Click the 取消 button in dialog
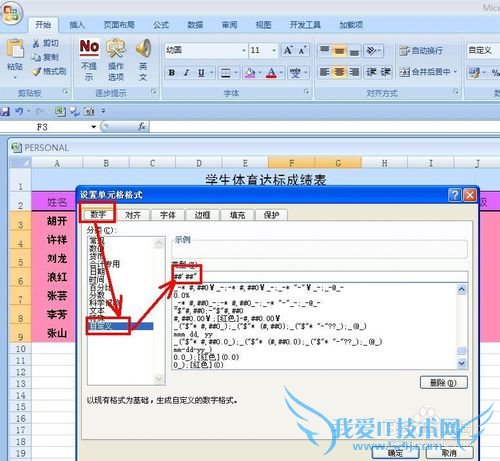The height and width of the screenshot is (461, 500). pos(449,453)
